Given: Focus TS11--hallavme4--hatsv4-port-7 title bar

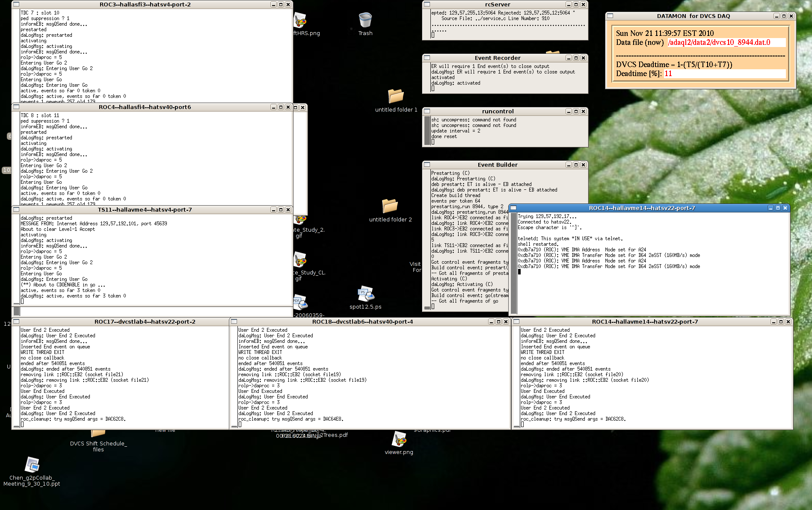Looking at the screenshot, I should (x=145, y=209).
